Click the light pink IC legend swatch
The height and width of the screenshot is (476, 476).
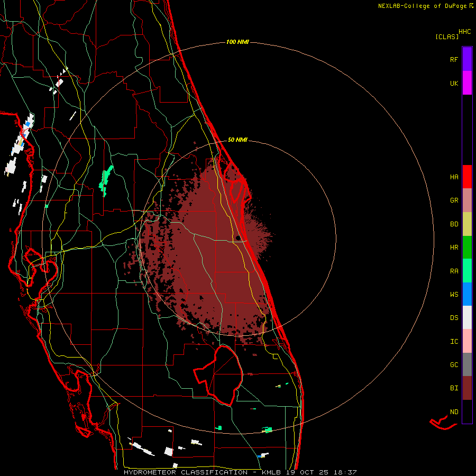[x=467, y=341]
